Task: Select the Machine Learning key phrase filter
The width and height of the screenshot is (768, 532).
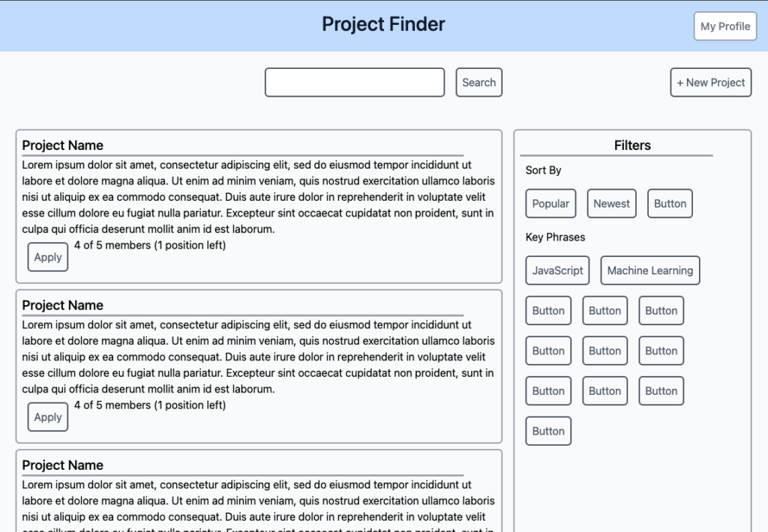Action: click(649, 270)
